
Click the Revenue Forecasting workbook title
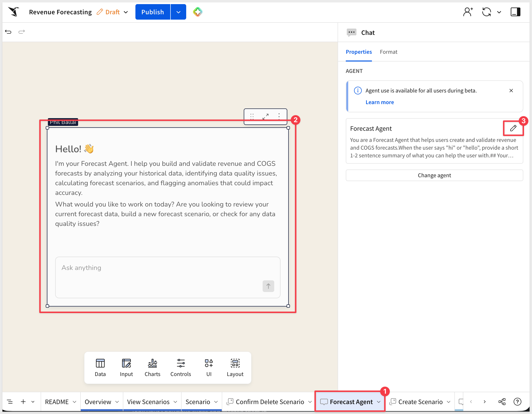pos(60,12)
